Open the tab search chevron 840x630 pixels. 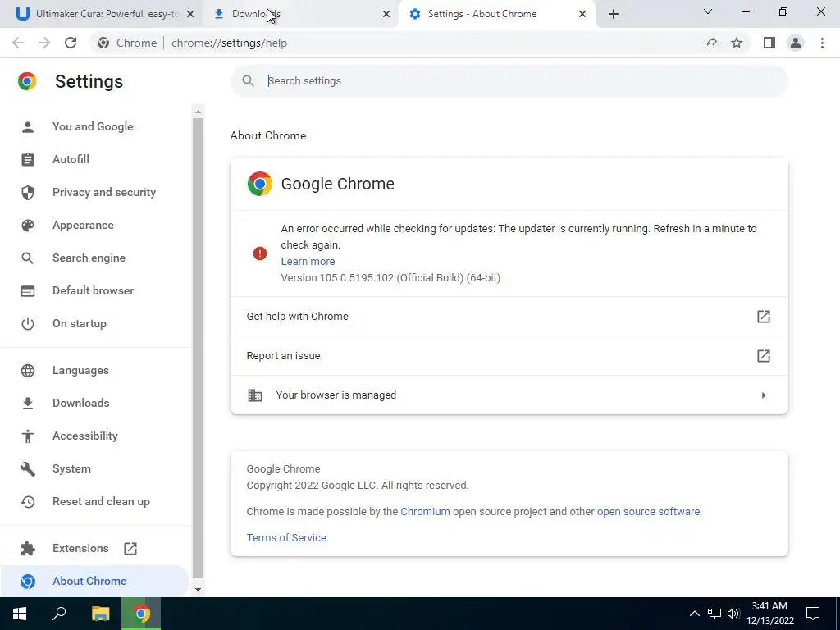coord(708,11)
